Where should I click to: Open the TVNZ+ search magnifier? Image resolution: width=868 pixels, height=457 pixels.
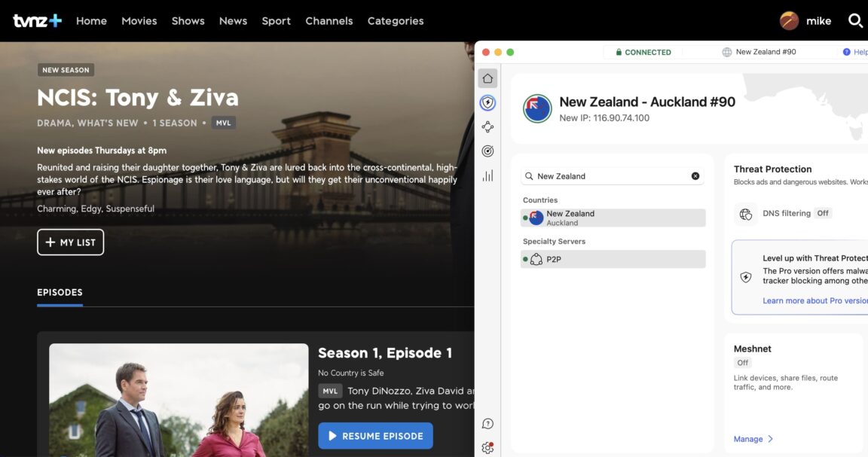pos(855,21)
